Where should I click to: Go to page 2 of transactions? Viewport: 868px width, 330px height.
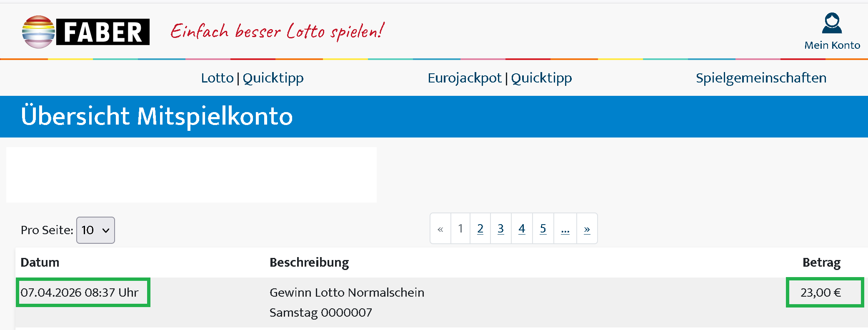coord(480,229)
